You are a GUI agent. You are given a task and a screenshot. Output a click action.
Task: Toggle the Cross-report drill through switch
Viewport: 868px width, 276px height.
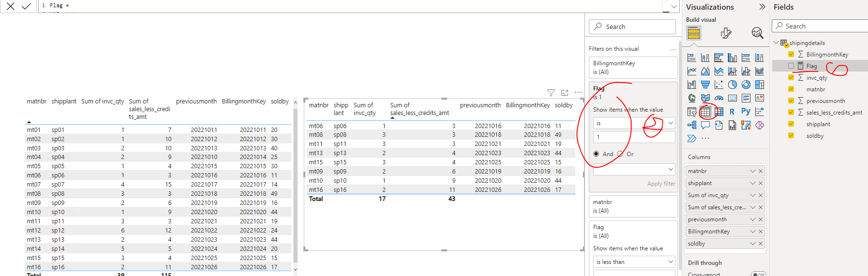(x=758, y=275)
